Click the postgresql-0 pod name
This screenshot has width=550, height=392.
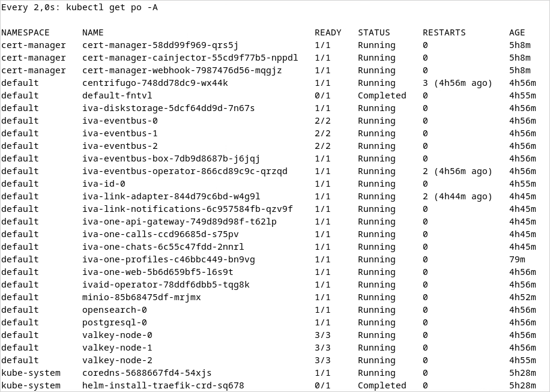click(x=114, y=322)
